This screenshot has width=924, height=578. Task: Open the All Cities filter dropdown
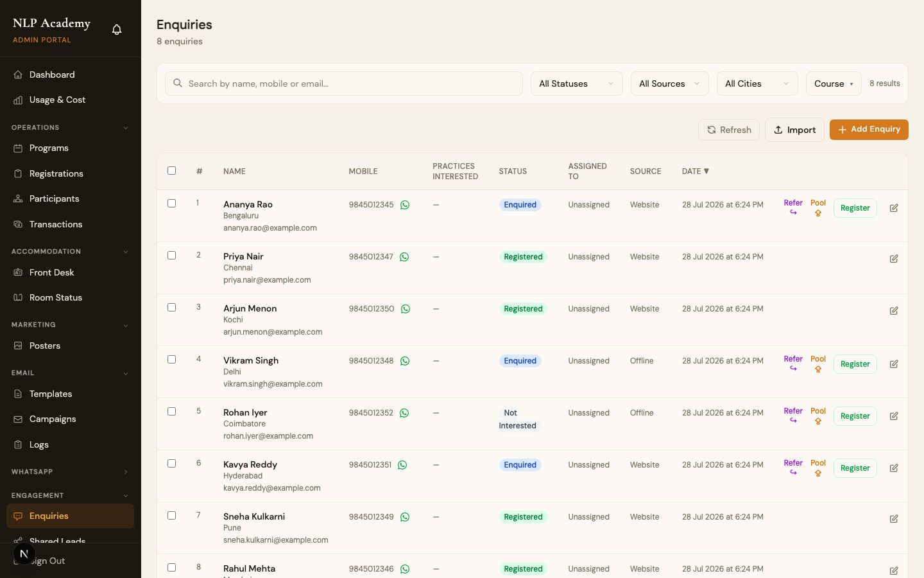click(x=757, y=83)
